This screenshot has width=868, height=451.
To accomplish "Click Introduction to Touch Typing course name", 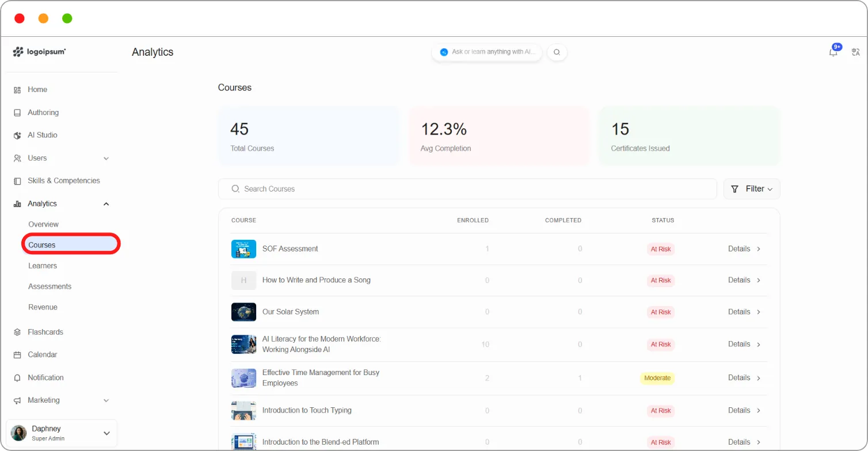I will [x=307, y=411].
